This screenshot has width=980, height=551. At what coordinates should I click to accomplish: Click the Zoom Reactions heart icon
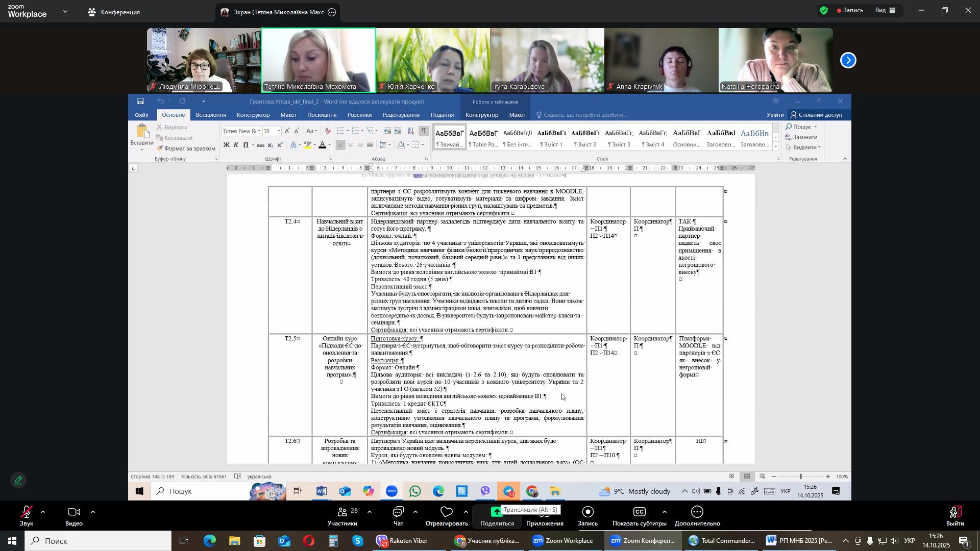[447, 512]
